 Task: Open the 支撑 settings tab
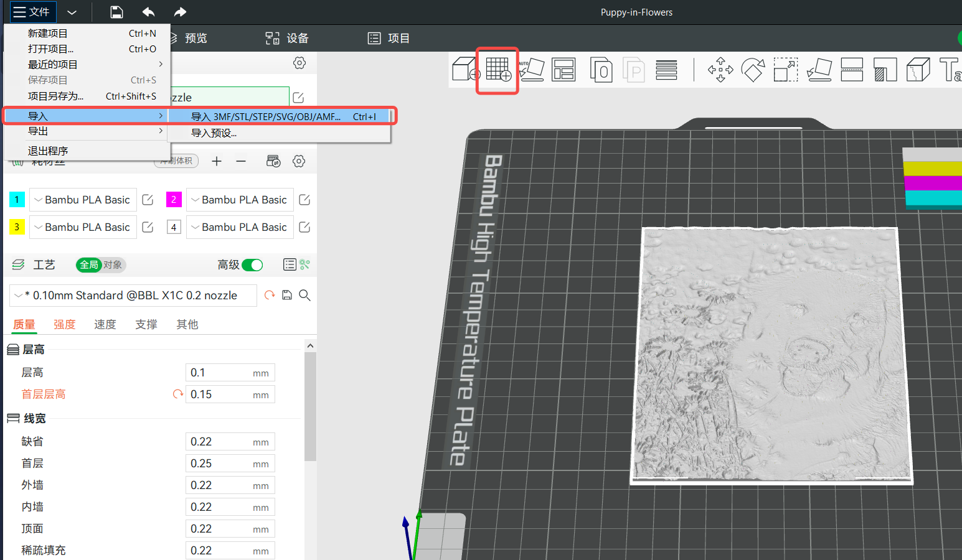(x=146, y=324)
